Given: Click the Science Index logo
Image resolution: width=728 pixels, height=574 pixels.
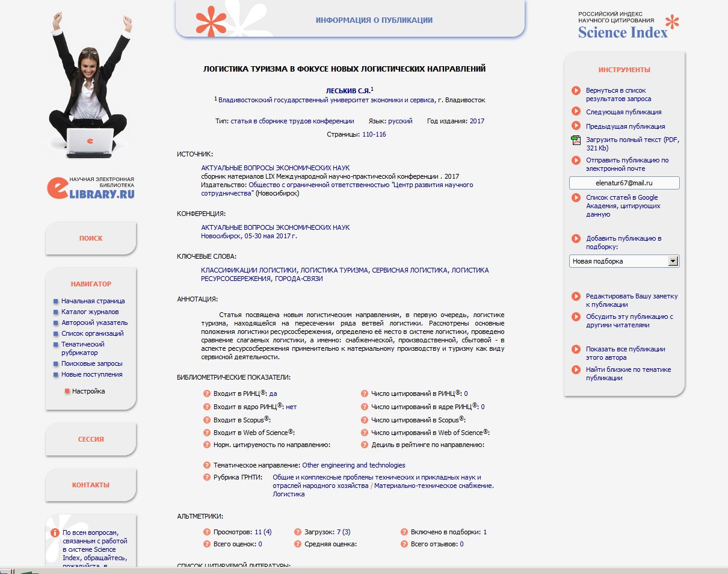Looking at the screenshot, I should [x=628, y=25].
